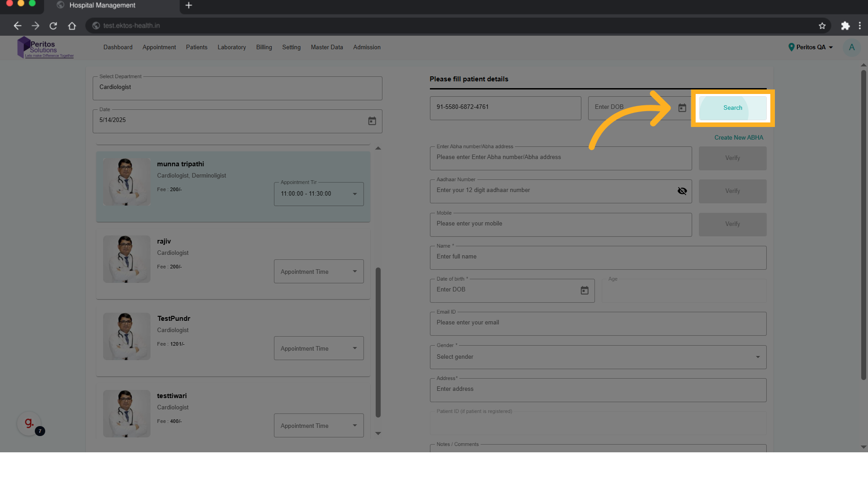Open the browser extensions puzzle icon

[x=845, y=26]
